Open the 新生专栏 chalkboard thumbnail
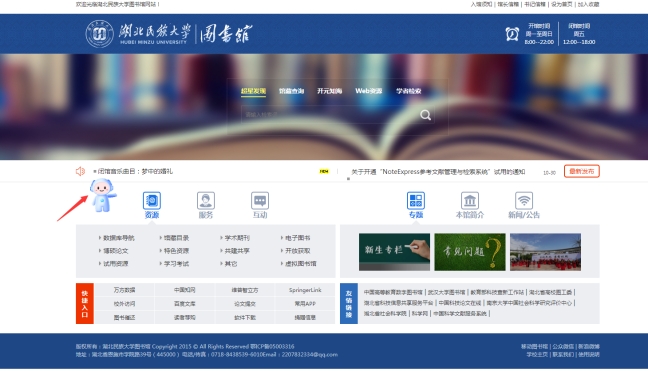This screenshot has width=648, height=387. (394, 252)
